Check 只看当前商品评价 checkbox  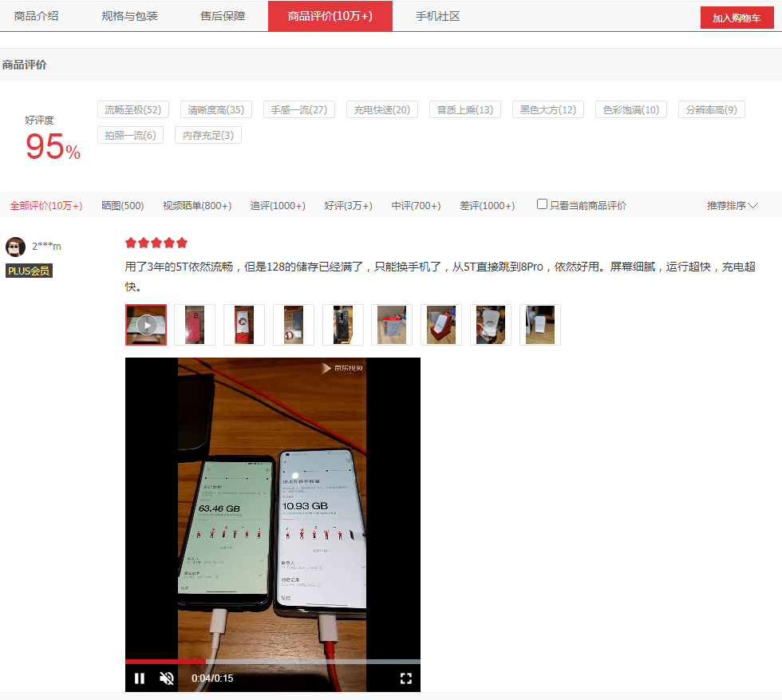click(543, 204)
